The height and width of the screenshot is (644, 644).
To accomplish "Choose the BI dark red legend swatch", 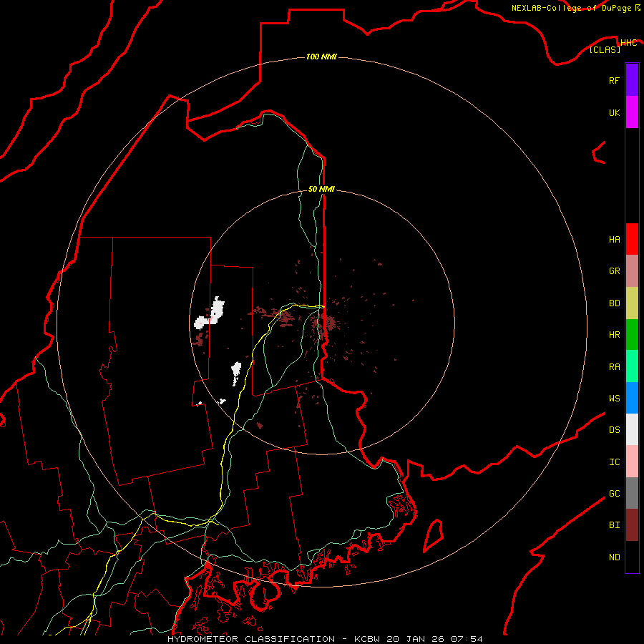I will click(x=632, y=525).
